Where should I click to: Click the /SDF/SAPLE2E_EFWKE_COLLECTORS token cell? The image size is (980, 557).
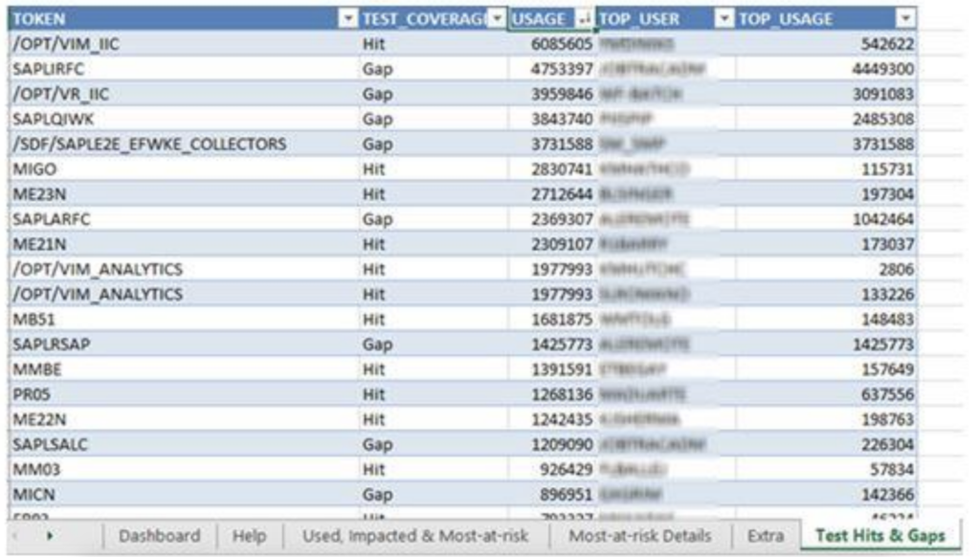click(184, 144)
